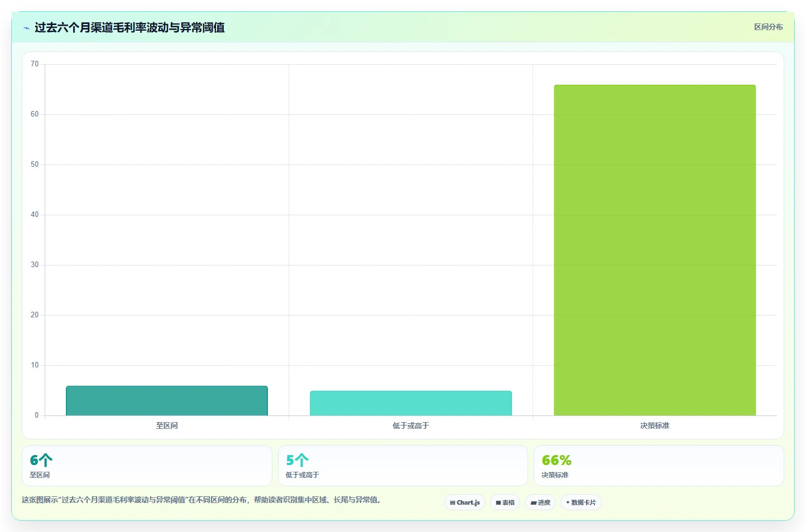The image size is (806, 532).
Task: Click the y-axis tick value 20
Action: pyautogui.click(x=35, y=315)
